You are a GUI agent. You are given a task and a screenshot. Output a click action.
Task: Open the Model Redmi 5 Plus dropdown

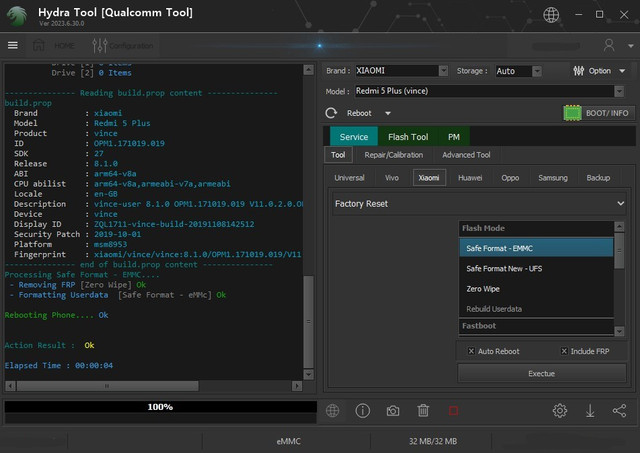click(x=619, y=91)
